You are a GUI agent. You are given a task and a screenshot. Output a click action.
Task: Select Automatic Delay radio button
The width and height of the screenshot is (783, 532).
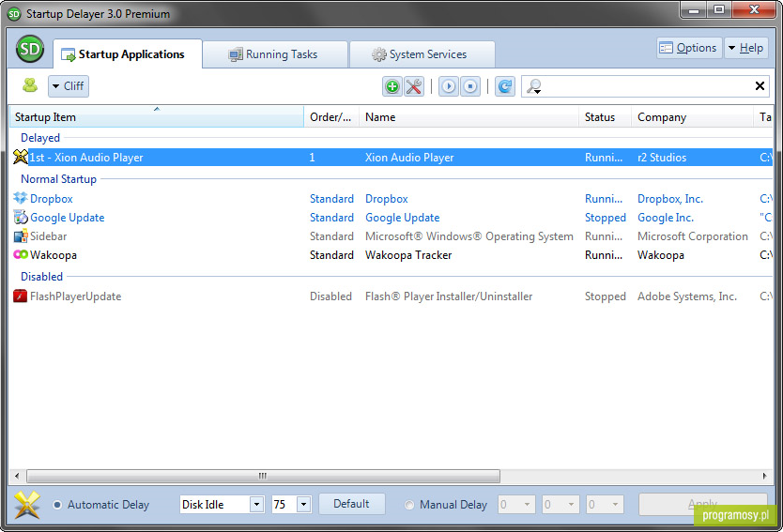coord(57,505)
